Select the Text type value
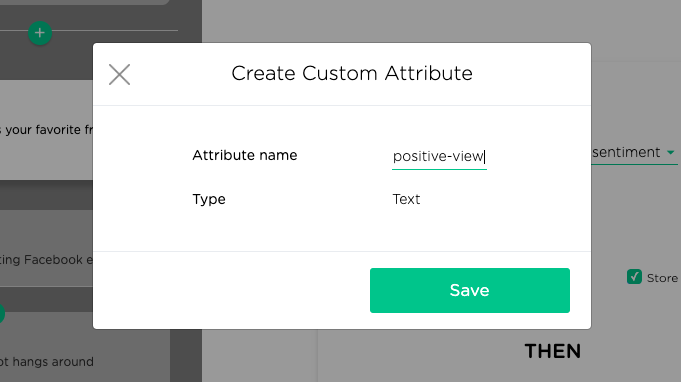 pyautogui.click(x=406, y=199)
